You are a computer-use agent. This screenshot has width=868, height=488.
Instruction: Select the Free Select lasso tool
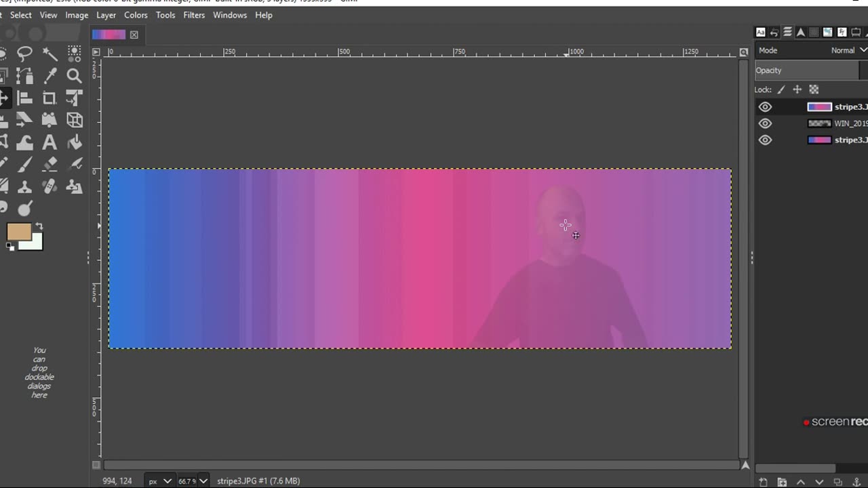tap(25, 54)
